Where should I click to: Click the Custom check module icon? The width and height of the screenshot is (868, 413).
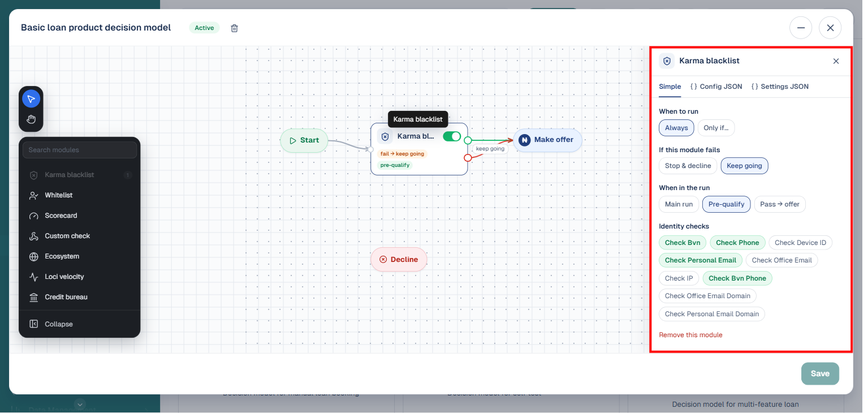pos(33,236)
